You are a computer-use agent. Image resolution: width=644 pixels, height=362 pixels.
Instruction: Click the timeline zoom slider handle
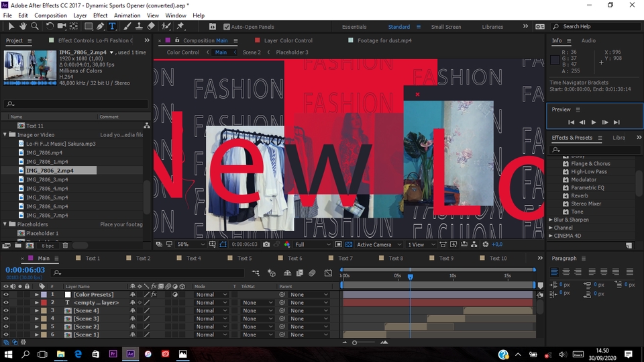(x=354, y=343)
